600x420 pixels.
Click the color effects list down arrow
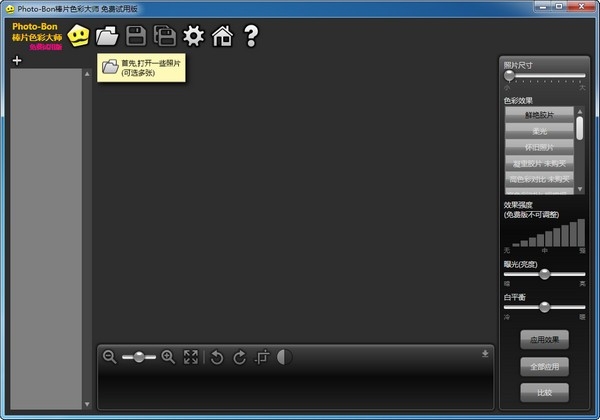pos(580,189)
